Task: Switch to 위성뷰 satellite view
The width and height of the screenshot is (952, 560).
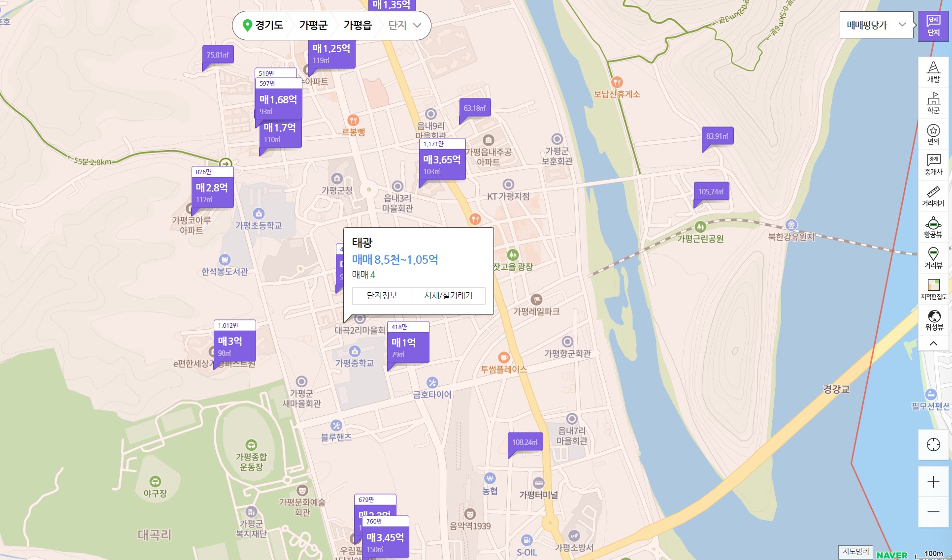Action: [933, 320]
